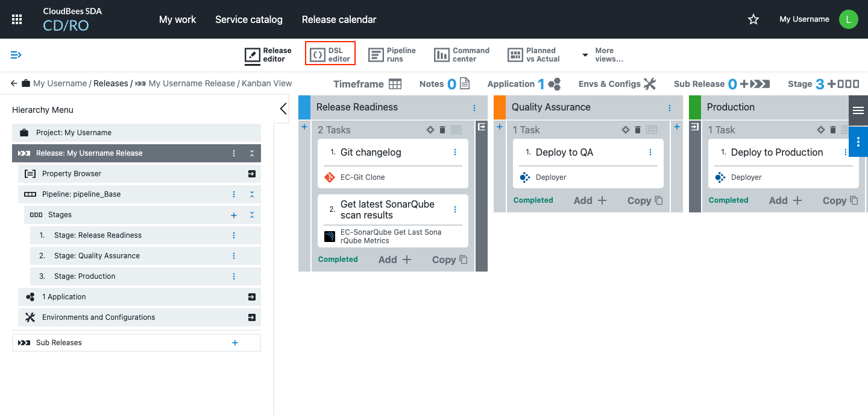Click Copy in Quality Assurance stage
Screen dimensions: 868x417
pos(645,200)
